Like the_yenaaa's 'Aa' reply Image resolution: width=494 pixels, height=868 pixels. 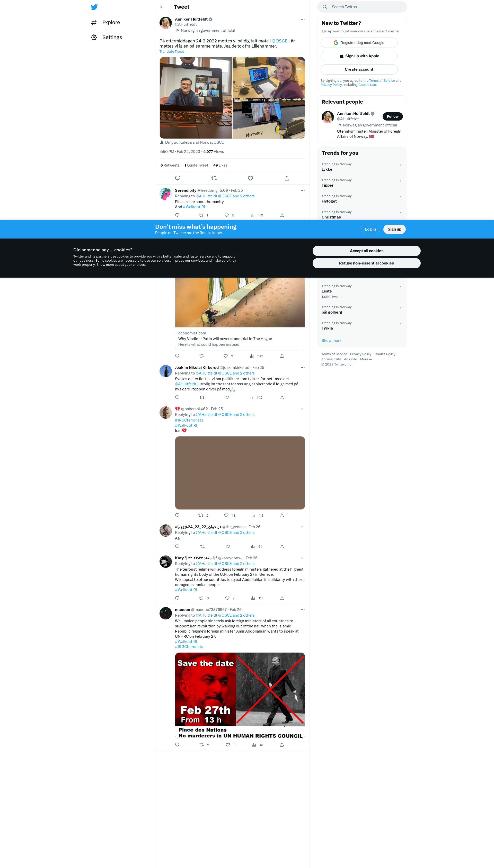pos(228,547)
